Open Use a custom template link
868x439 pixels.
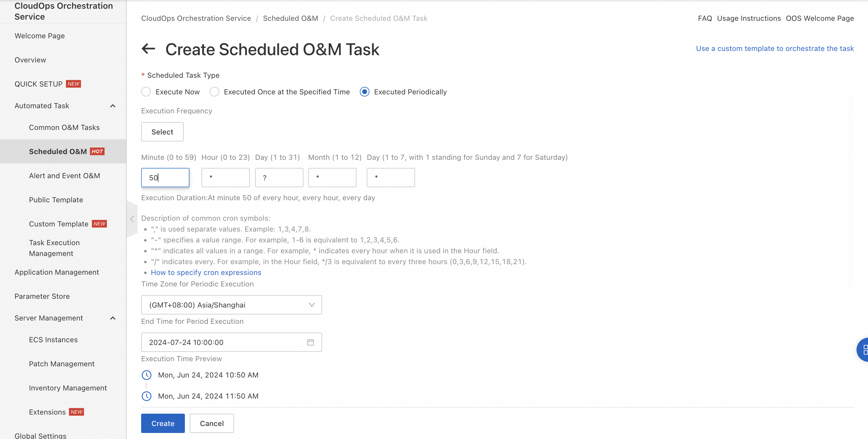tap(775, 48)
